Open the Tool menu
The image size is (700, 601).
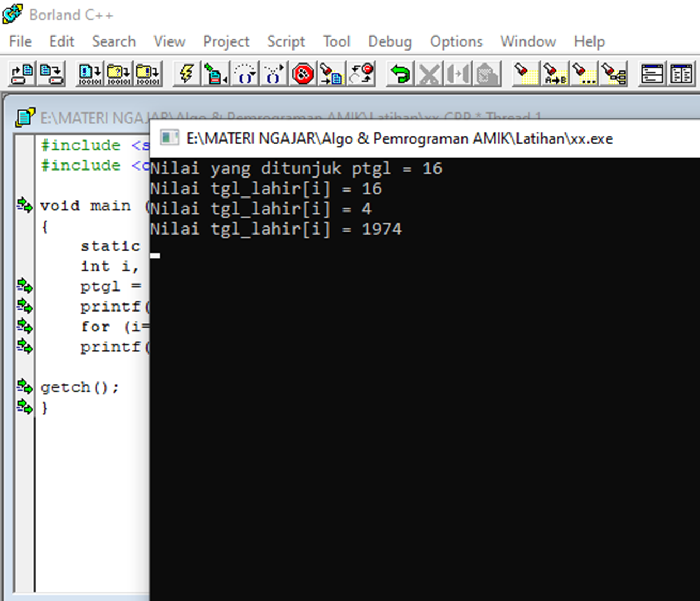337,41
